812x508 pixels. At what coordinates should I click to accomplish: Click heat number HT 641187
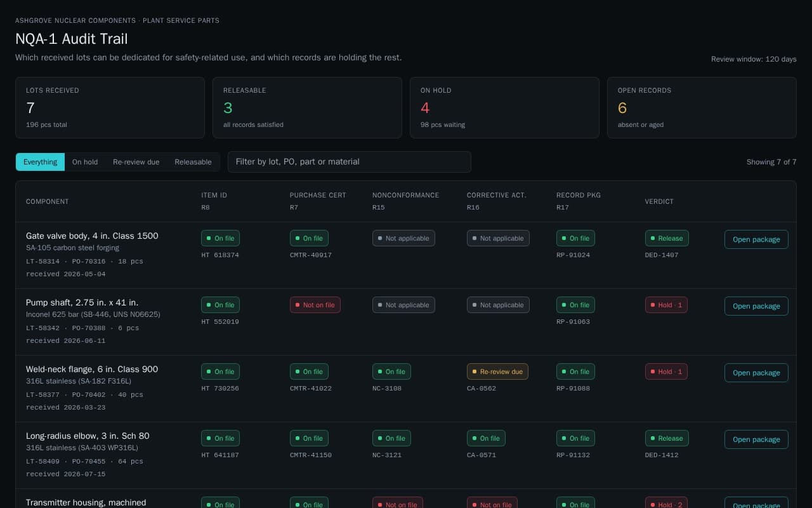(220, 455)
